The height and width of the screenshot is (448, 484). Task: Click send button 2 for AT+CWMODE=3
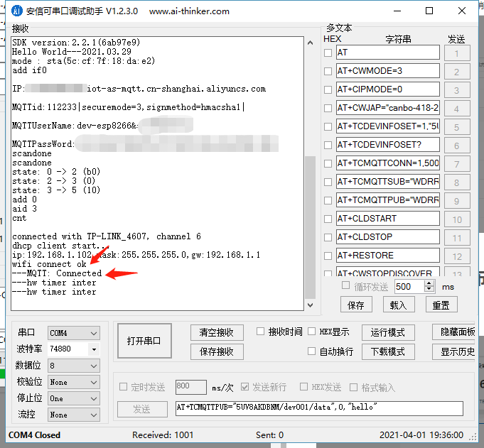coord(457,72)
